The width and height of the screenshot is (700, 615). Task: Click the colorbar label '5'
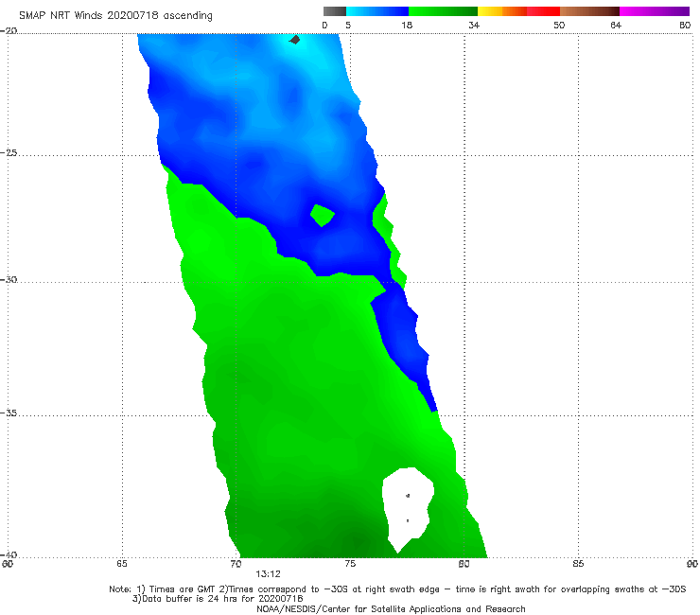pyautogui.click(x=348, y=26)
